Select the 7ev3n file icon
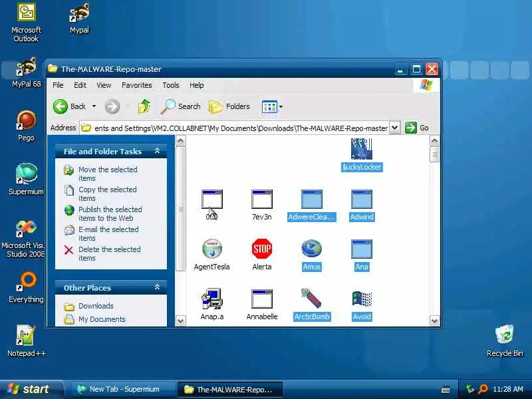 pyautogui.click(x=261, y=199)
